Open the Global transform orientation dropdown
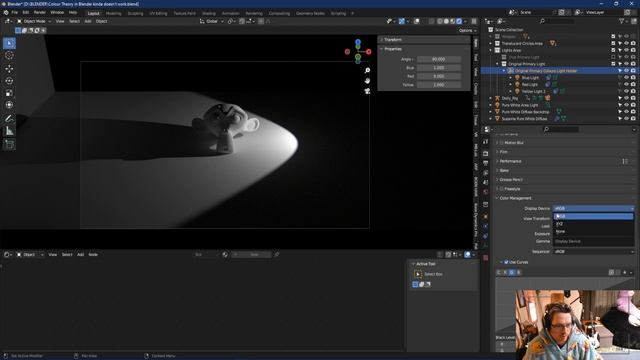 point(211,21)
